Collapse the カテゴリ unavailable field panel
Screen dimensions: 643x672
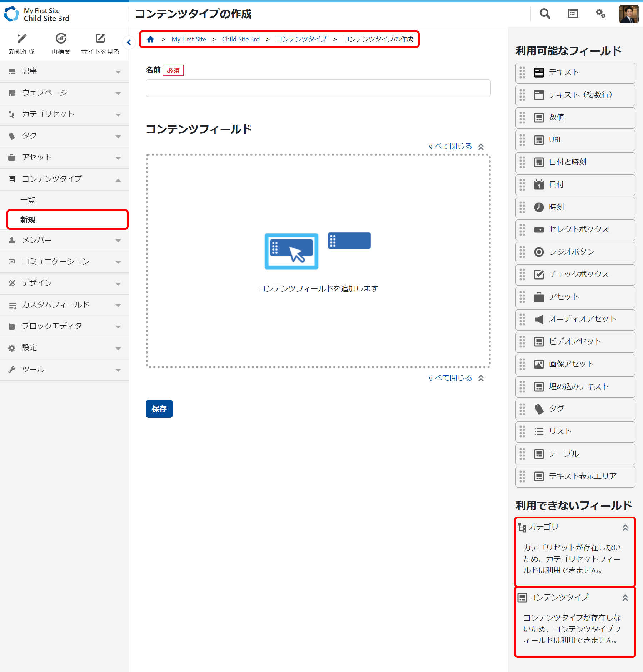625,528
